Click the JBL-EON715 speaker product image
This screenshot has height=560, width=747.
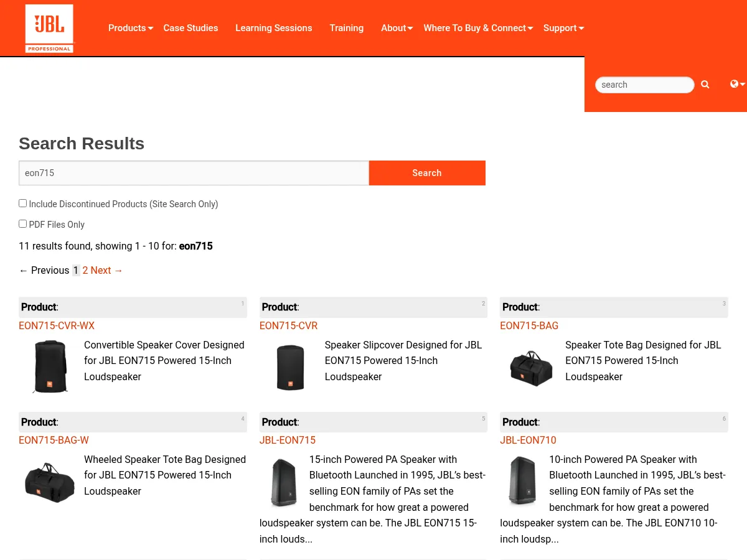[283, 482]
